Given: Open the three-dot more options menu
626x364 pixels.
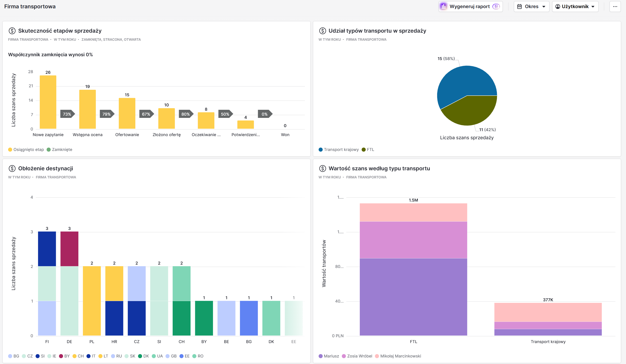Looking at the screenshot, I should coord(615,7).
